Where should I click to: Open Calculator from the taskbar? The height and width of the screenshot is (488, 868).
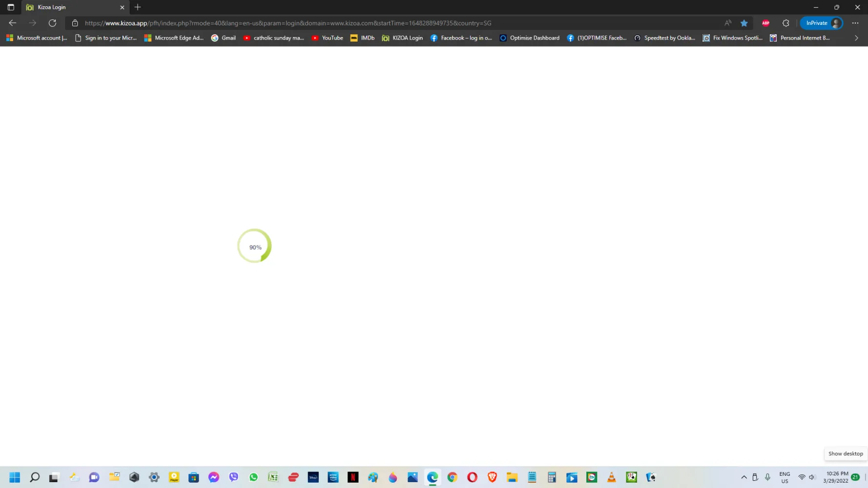pyautogui.click(x=552, y=477)
